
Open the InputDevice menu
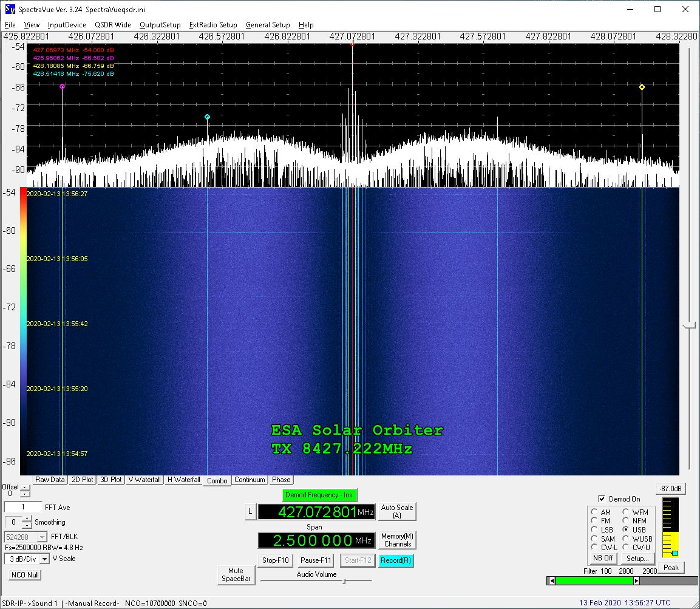click(x=67, y=25)
